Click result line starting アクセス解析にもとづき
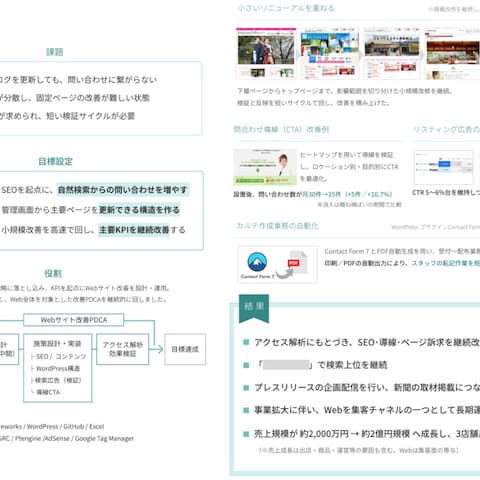Viewport: 480px width, 480px height. [x=367, y=342]
